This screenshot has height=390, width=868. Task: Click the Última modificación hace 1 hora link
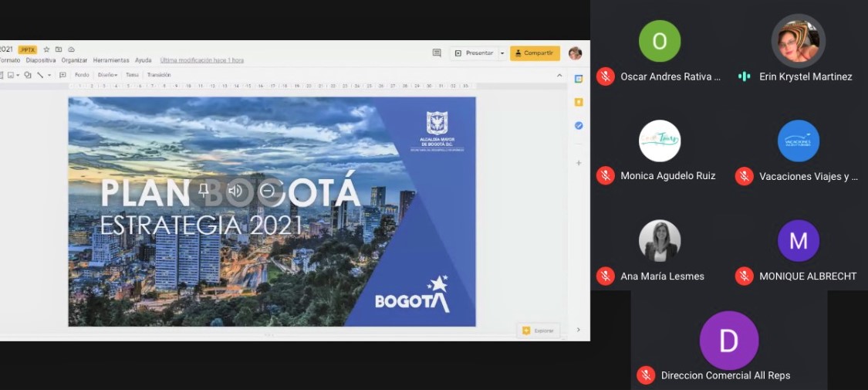202,60
